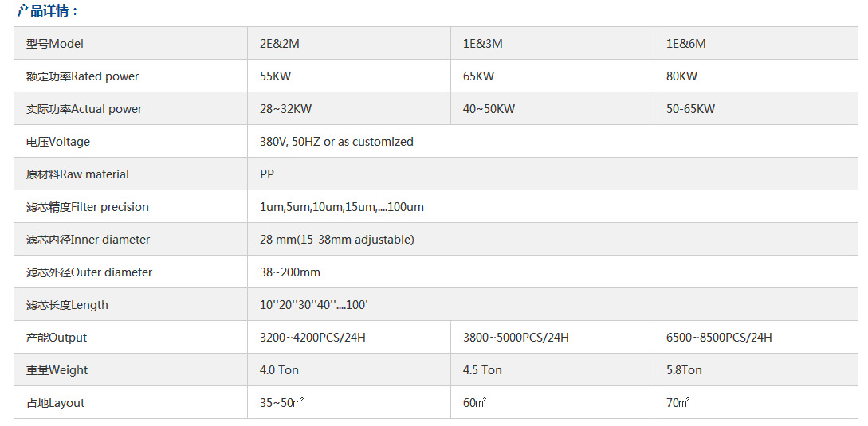Click the 38~200mm outer diameter value

(290, 272)
